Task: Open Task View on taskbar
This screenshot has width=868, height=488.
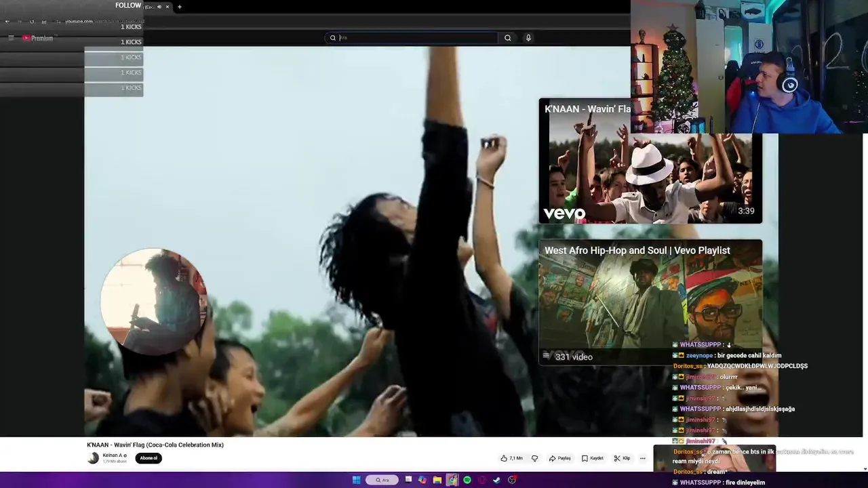Action: 408,480
